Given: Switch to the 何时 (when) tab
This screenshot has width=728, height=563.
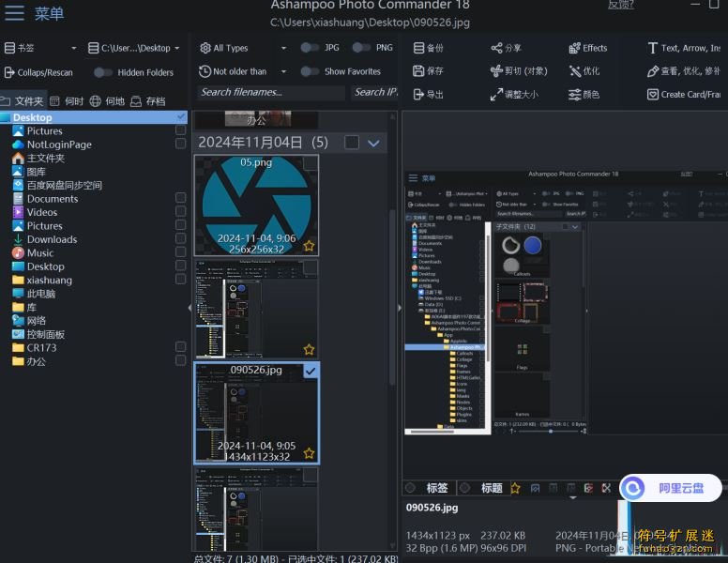Looking at the screenshot, I should click(x=68, y=100).
